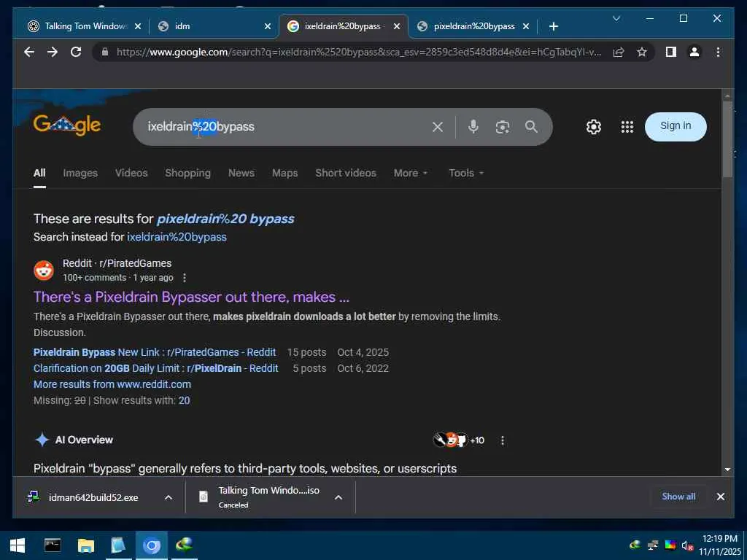Viewport: 747px width, 560px height.
Task: Select the News search filter
Action: pyautogui.click(x=241, y=173)
